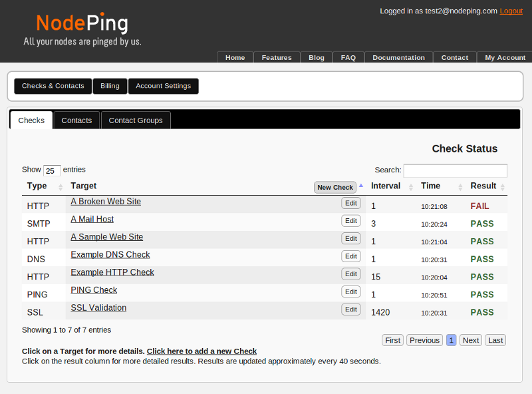Click the Search input field
This screenshot has width=532, height=394.
[455, 171]
